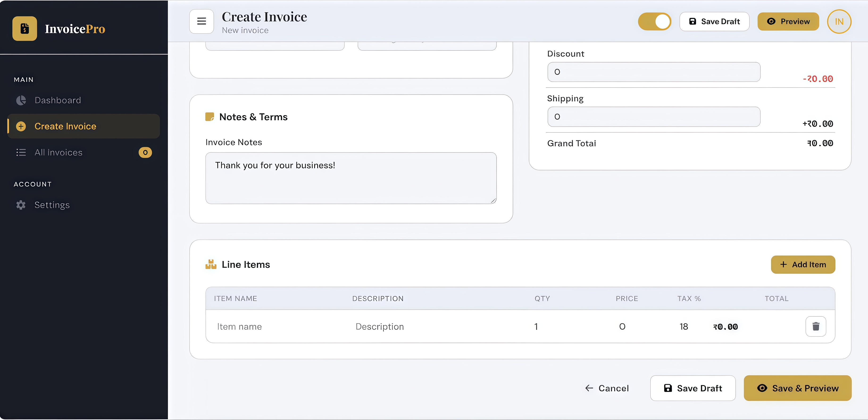
Task: Click the Discount label
Action: [x=566, y=54]
